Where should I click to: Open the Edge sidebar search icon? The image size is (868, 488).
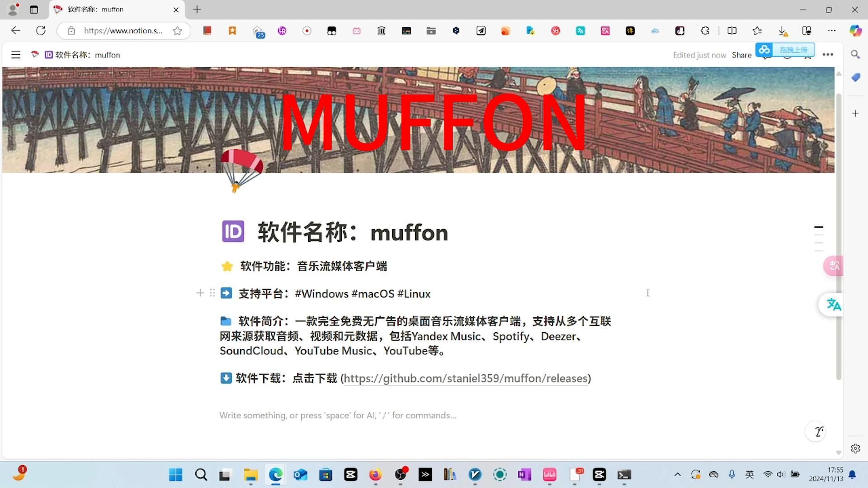pyautogui.click(x=855, y=55)
